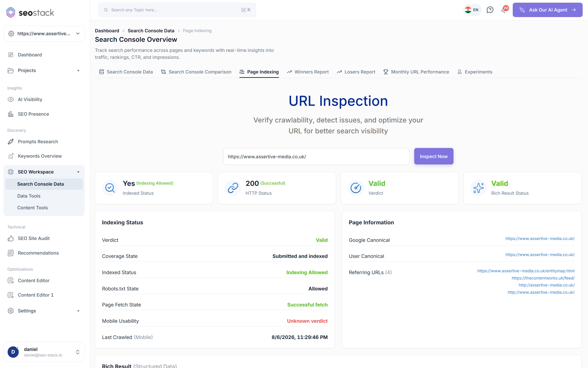Open the daniel account switcher chevrons
This screenshot has height=368, width=588.
click(x=78, y=352)
